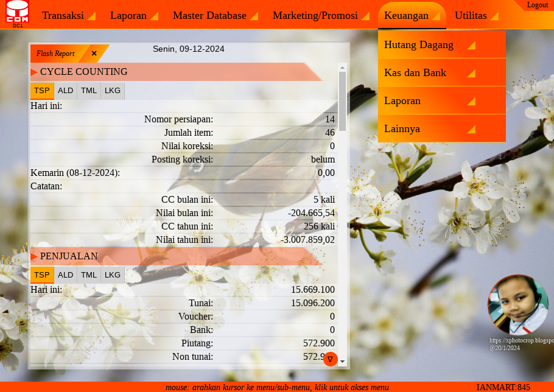The width and height of the screenshot is (554, 392).
Task: Click the Logout link
Action: [x=537, y=5]
